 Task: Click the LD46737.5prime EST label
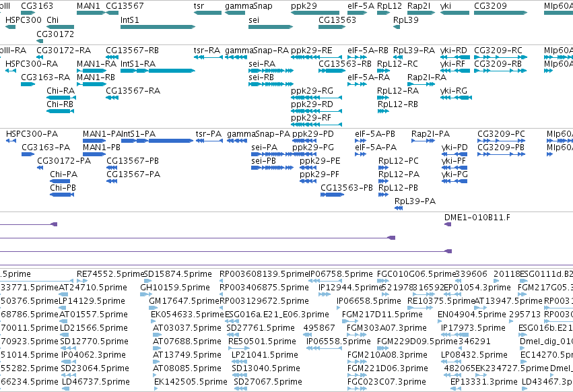[x=96, y=382]
